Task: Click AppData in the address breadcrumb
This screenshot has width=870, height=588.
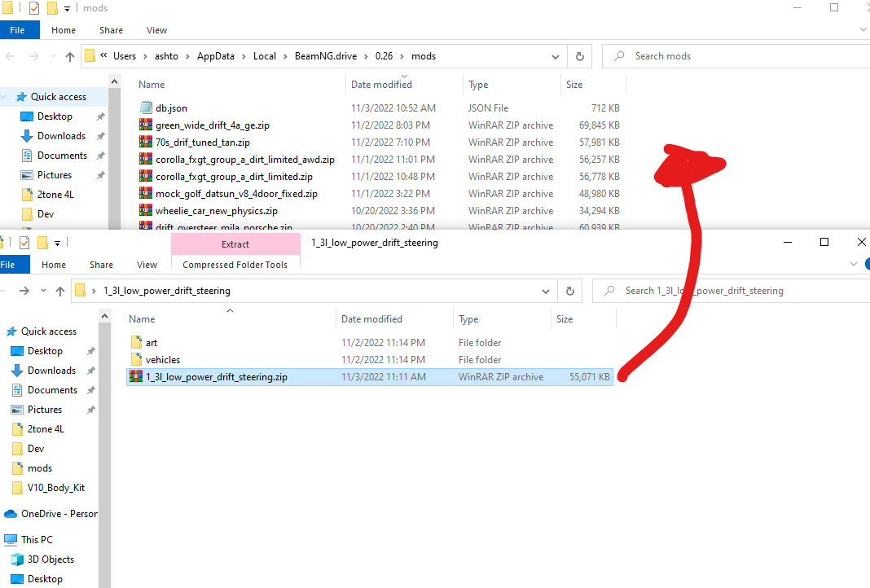Action: click(x=216, y=56)
